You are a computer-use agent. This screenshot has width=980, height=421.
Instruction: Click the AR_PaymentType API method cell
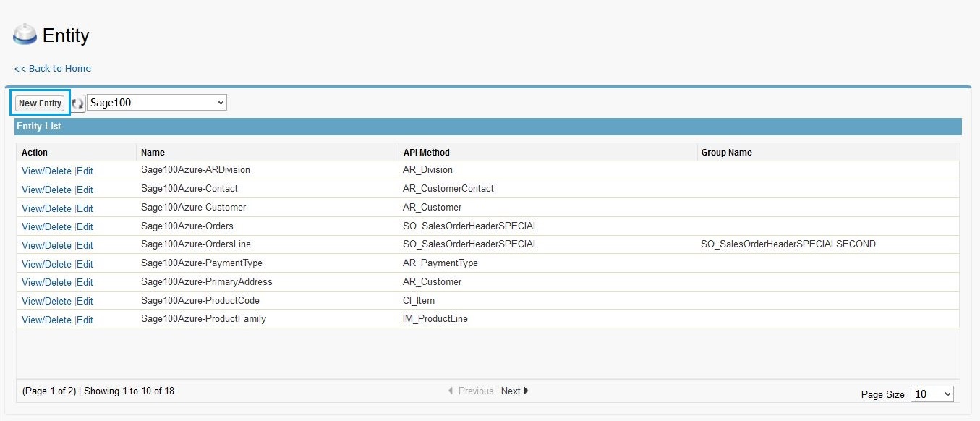pos(547,263)
